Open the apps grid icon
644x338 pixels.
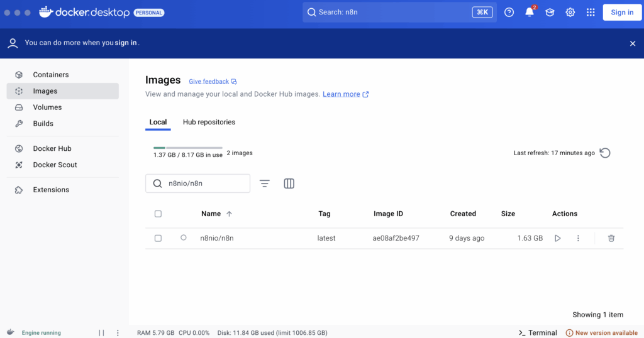click(x=591, y=13)
